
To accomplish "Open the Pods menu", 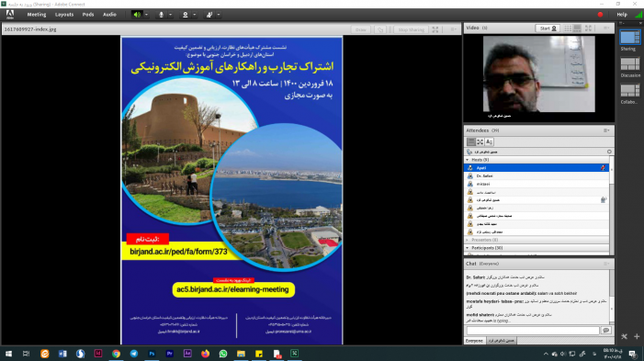I will point(88,15).
